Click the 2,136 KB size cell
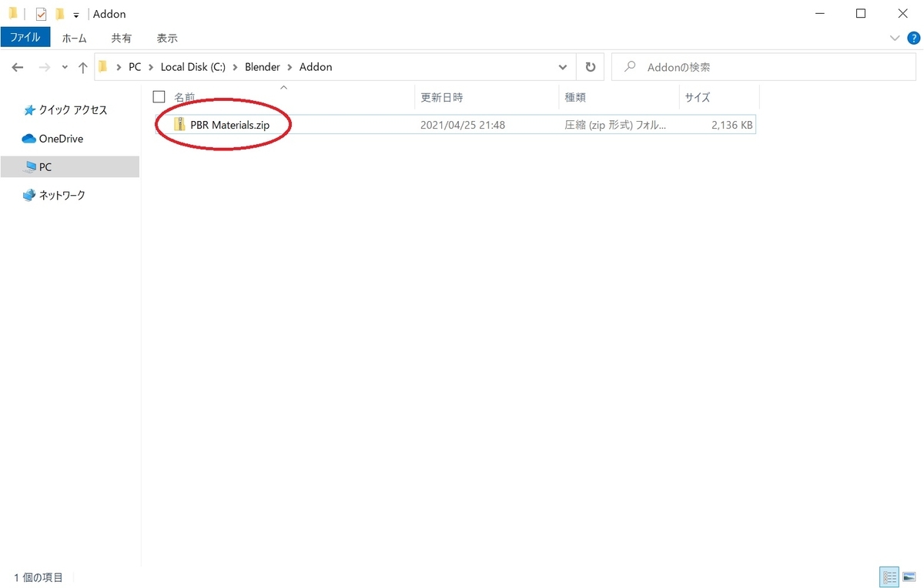The width and height of the screenshot is (924, 588). pyautogui.click(x=732, y=124)
